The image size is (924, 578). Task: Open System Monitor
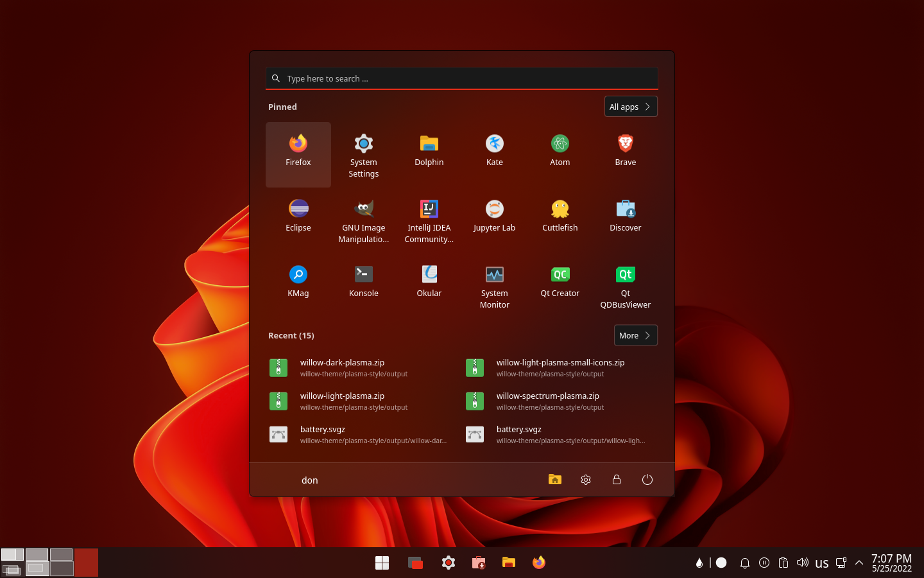(495, 286)
